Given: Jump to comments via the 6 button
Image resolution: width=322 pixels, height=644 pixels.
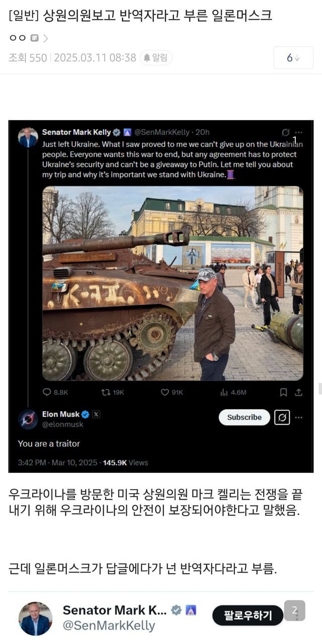Looking at the screenshot, I should pos(293,58).
